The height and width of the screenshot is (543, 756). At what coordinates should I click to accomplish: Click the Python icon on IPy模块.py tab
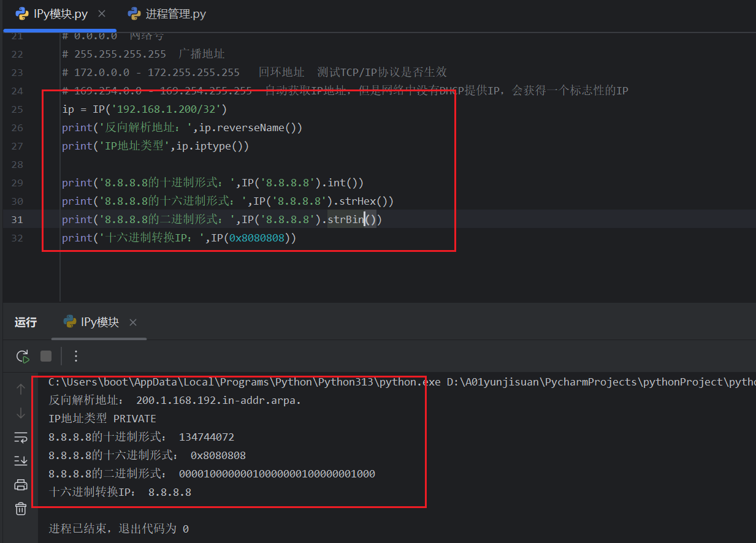tap(21, 12)
